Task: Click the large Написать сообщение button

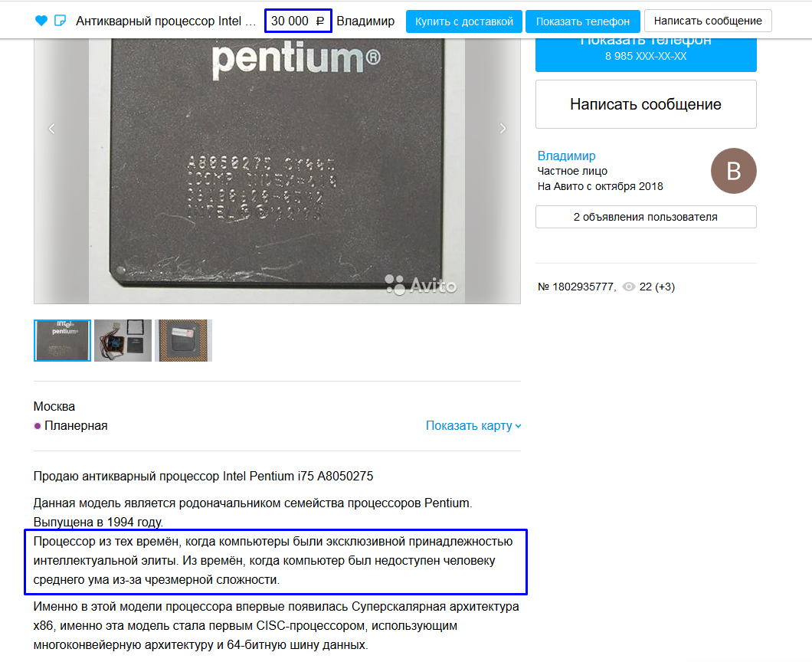Action: click(x=646, y=104)
